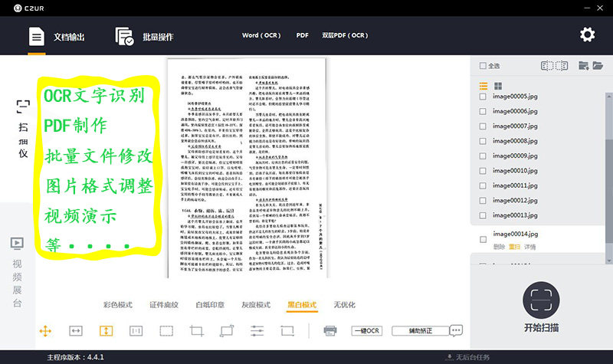Open the image adjustment sliders icon
This screenshot has width=613, height=364.
tap(257, 331)
